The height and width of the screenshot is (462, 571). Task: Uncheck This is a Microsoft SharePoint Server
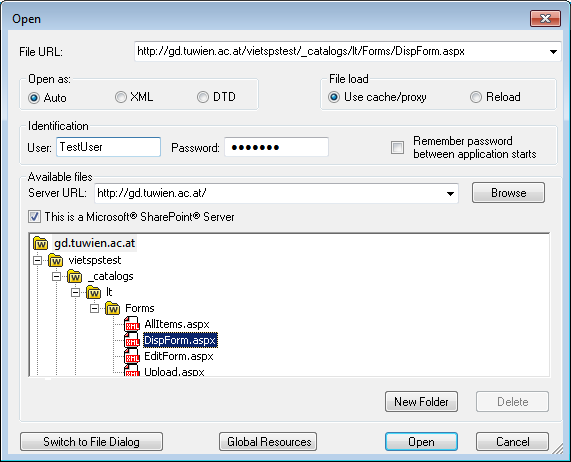tap(35, 217)
